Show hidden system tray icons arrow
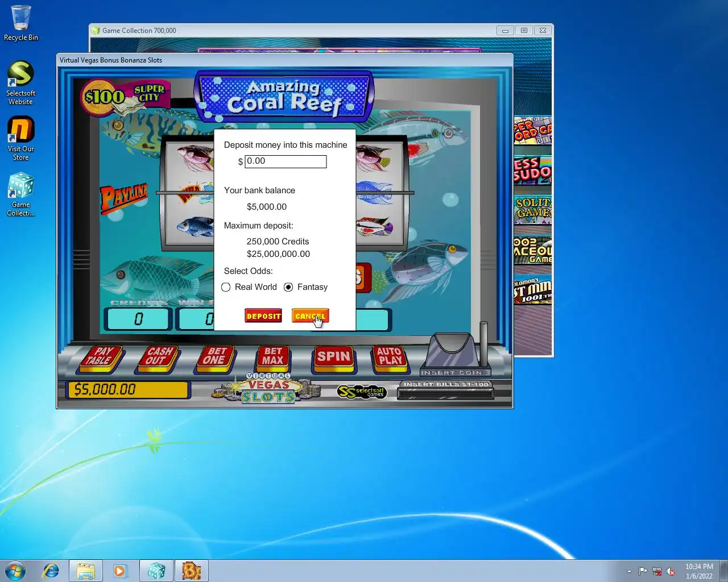 tap(629, 571)
